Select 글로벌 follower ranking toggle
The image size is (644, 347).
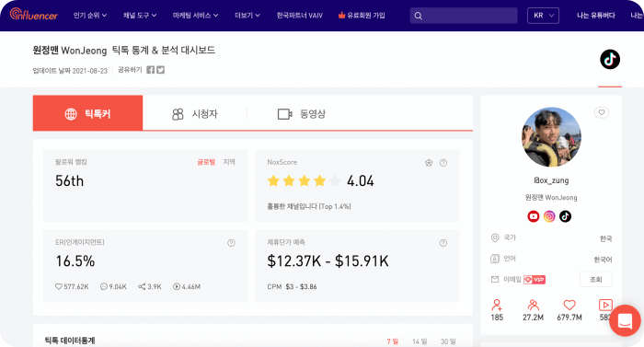[206, 162]
